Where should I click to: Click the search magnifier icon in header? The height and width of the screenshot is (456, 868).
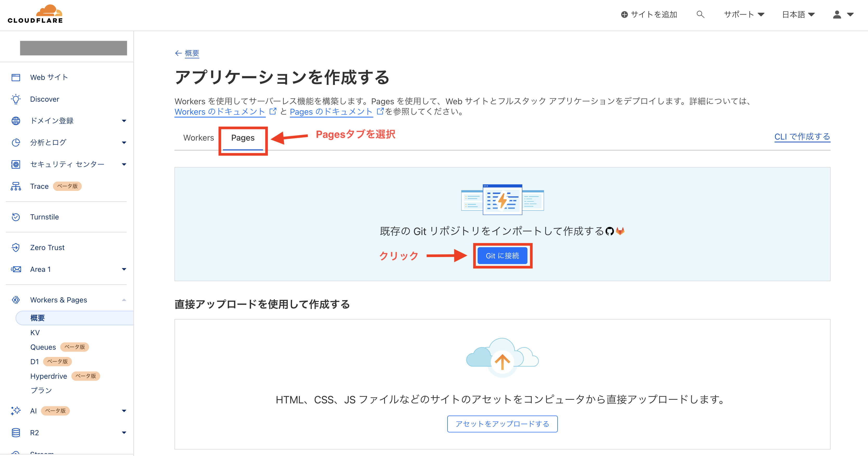700,15
